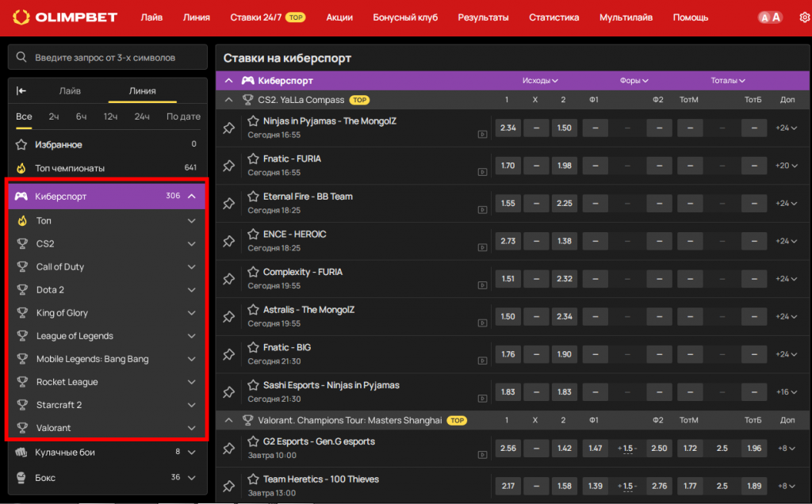This screenshot has height=504, width=812.
Task: Pin the ENCE - HEROIC match
Action: [229, 241]
